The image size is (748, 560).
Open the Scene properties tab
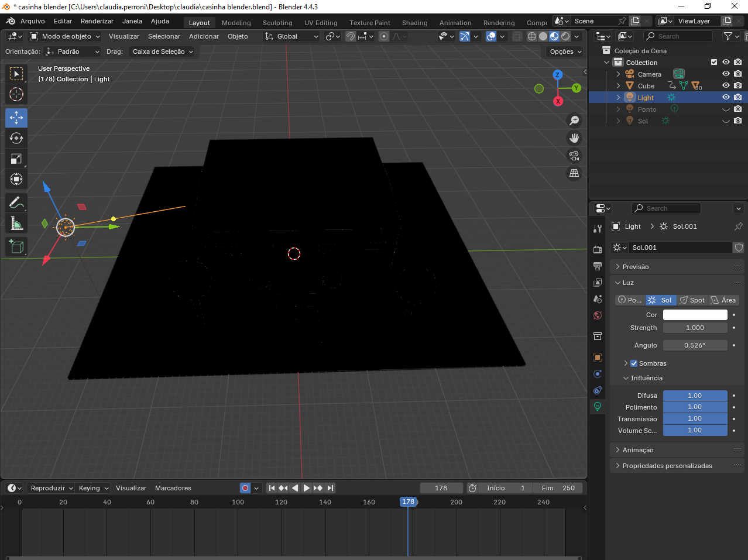598,299
